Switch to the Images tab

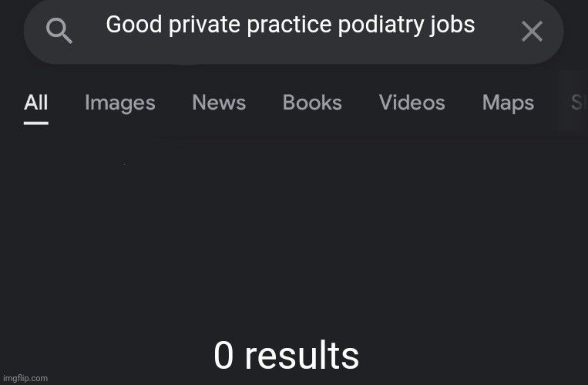tap(120, 103)
